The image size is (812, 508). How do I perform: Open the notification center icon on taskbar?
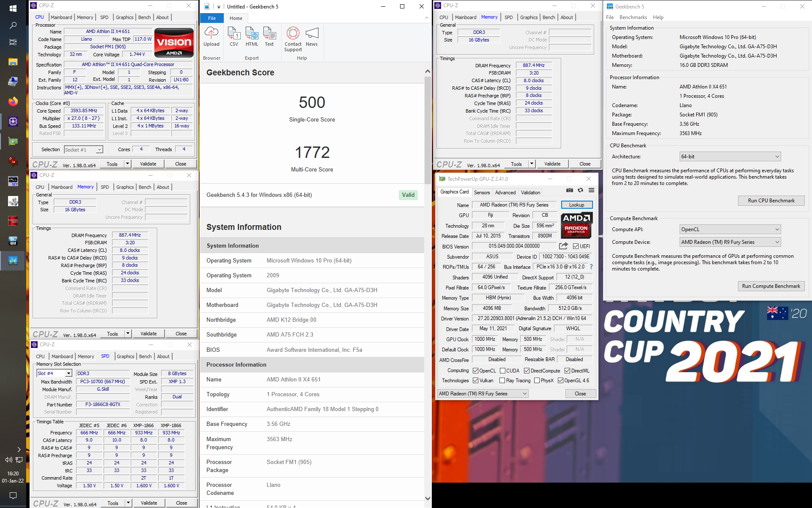pyautogui.click(x=13, y=495)
